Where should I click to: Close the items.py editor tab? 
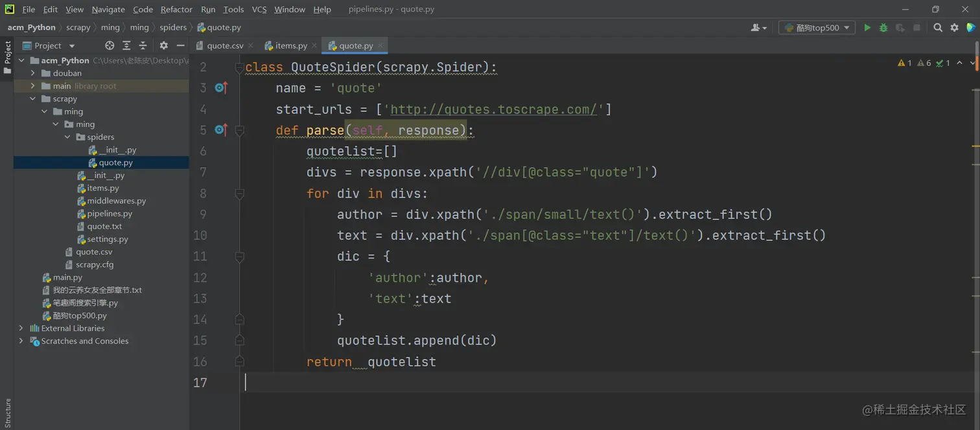[314, 45]
